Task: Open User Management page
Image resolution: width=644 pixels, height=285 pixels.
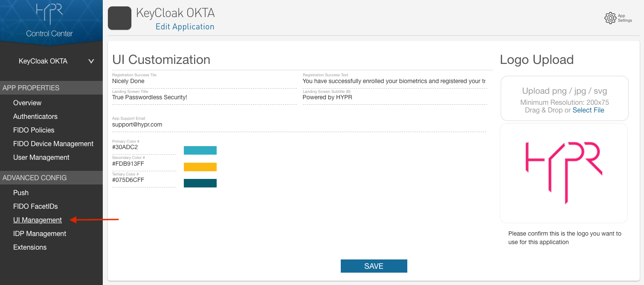Action: [41, 157]
